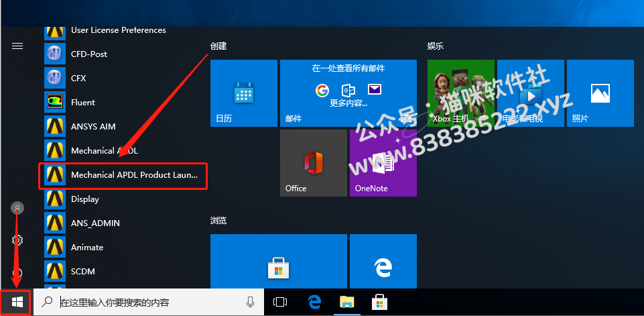Open File Explorer from taskbar
The height and width of the screenshot is (316, 644).
click(347, 303)
